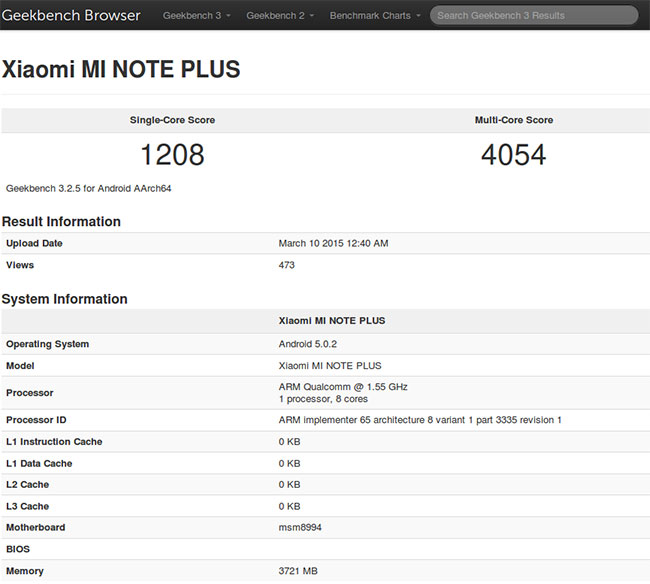Select the L2 Cache label
Image resolution: width=650 pixels, height=584 pixels.
pos(28,485)
